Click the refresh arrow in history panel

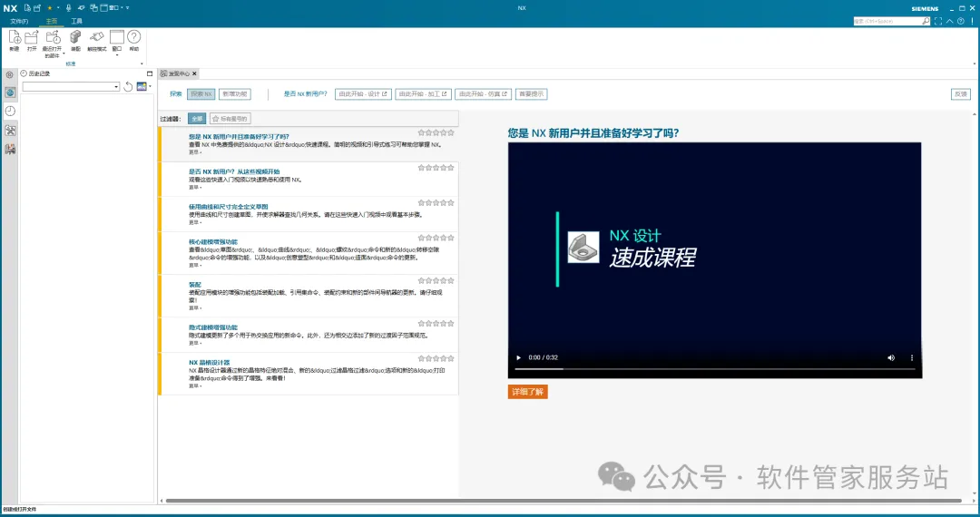128,87
